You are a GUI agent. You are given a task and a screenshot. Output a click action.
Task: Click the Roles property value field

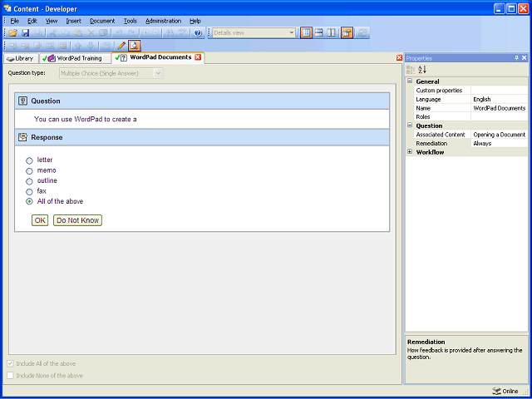[500, 116]
